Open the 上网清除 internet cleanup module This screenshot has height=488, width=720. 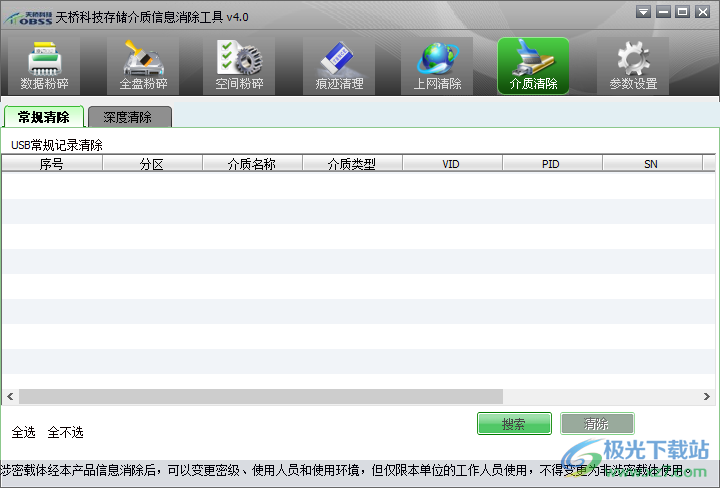[x=437, y=66]
